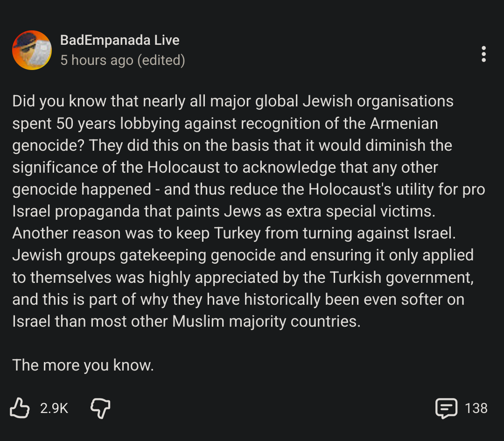
Task: Click the BadEmpanada Live profile avatar
Action: [32, 50]
